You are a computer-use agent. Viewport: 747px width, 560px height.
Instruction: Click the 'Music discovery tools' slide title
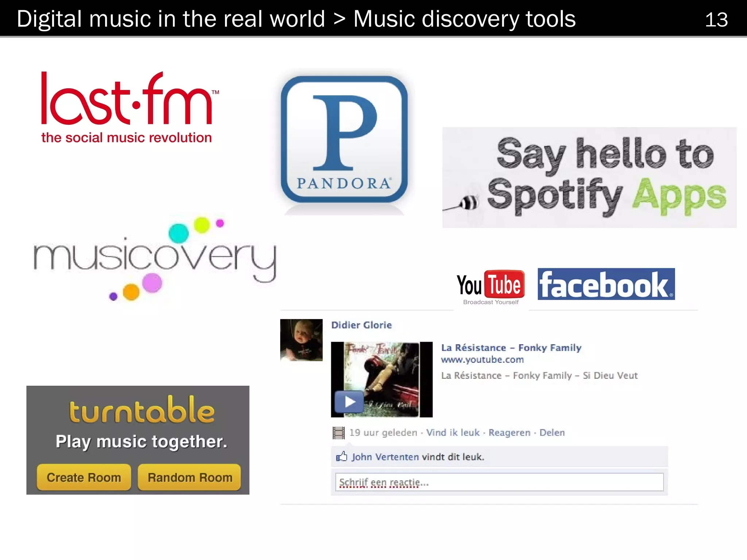(x=464, y=19)
